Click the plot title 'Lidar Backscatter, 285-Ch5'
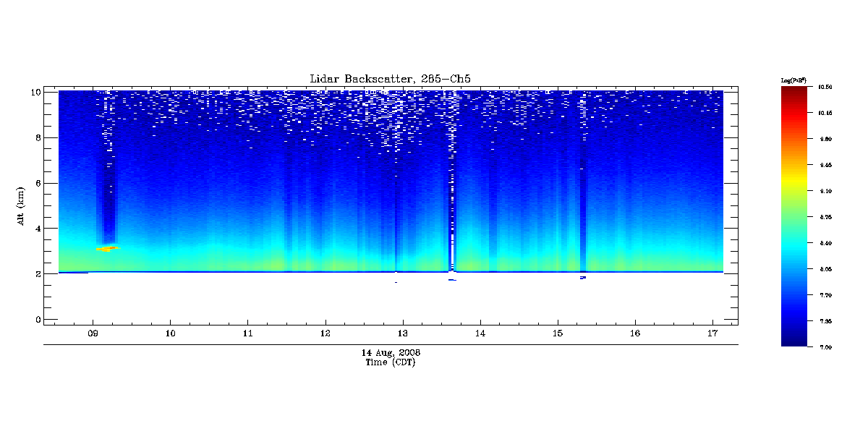868x434 pixels. pyautogui.click(x=391, y=79)
